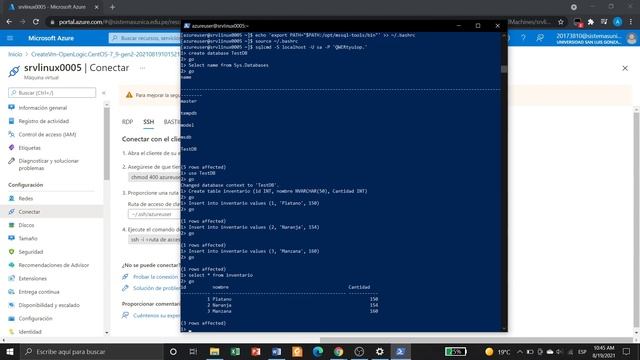The width and height of the screenshot is (640, 360).
Task: Open File Explorer from taskbar
Action: tap(214, 351)
